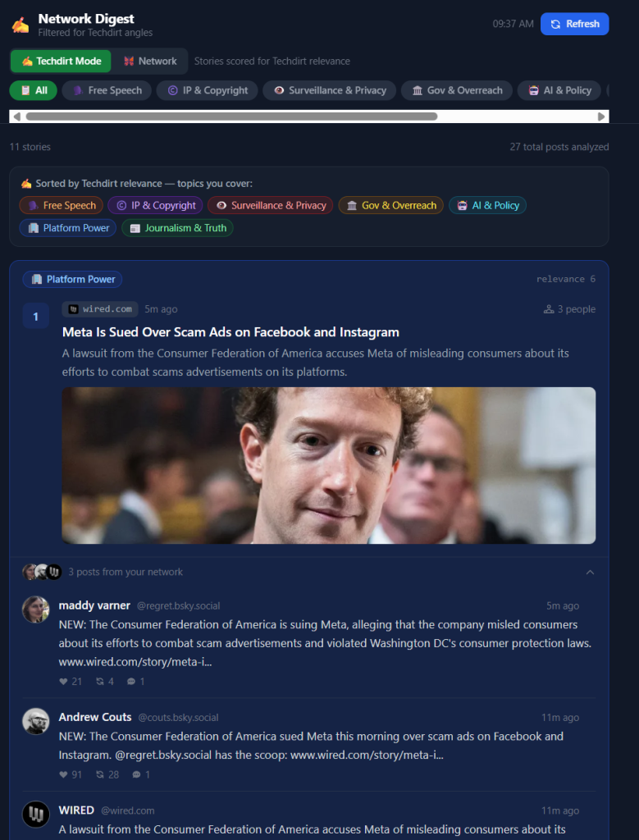The image size is (639, 840).
Task: Open WIRED account avatar icon
Action: pos(36,814)
